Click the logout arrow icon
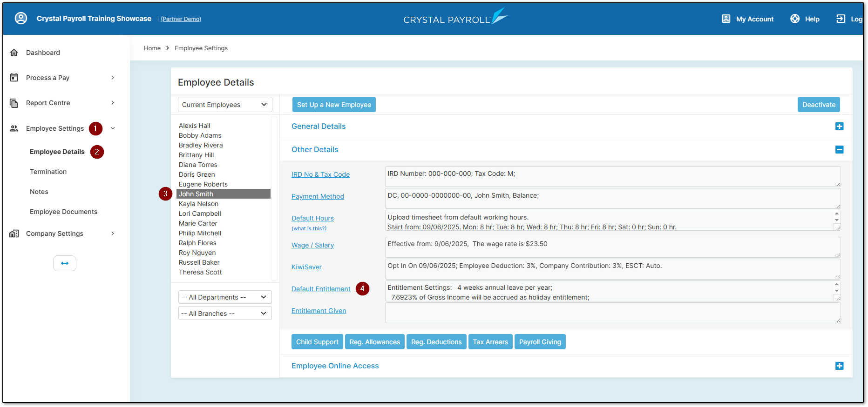Image resolution: width=868 pixels, height=407 pixels. coord(841,19)
